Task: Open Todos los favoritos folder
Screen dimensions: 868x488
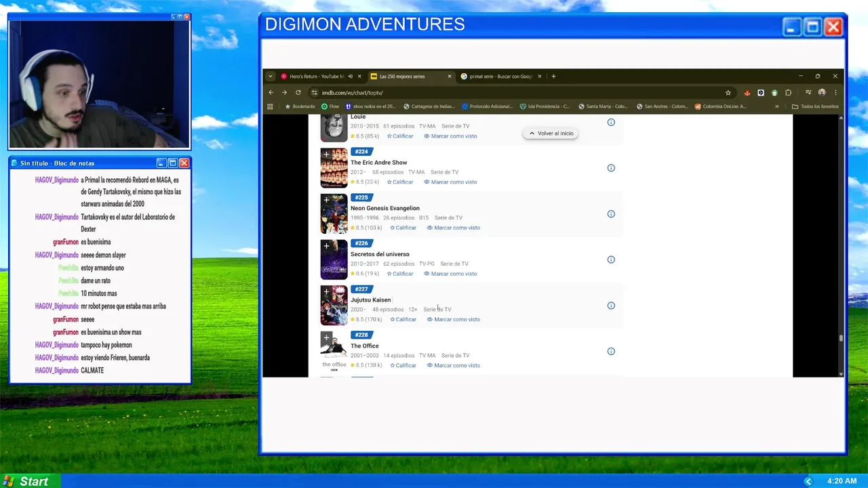Action: click(x=815, y=106)
